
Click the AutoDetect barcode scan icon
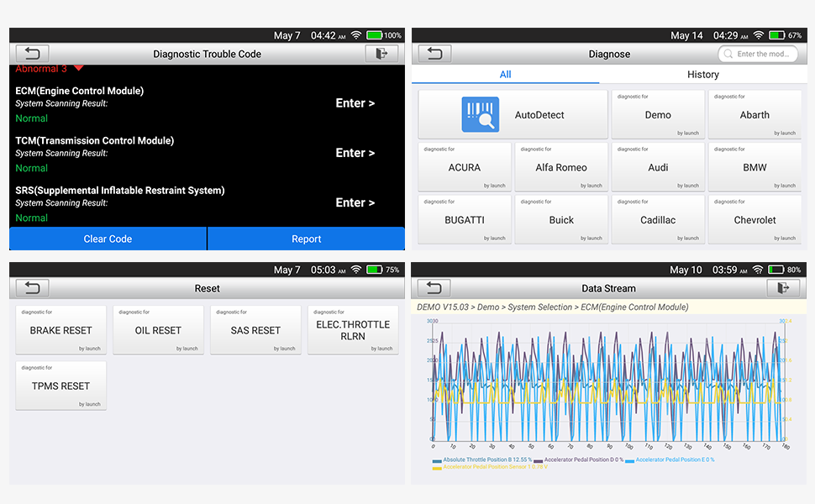click(480, 115)
